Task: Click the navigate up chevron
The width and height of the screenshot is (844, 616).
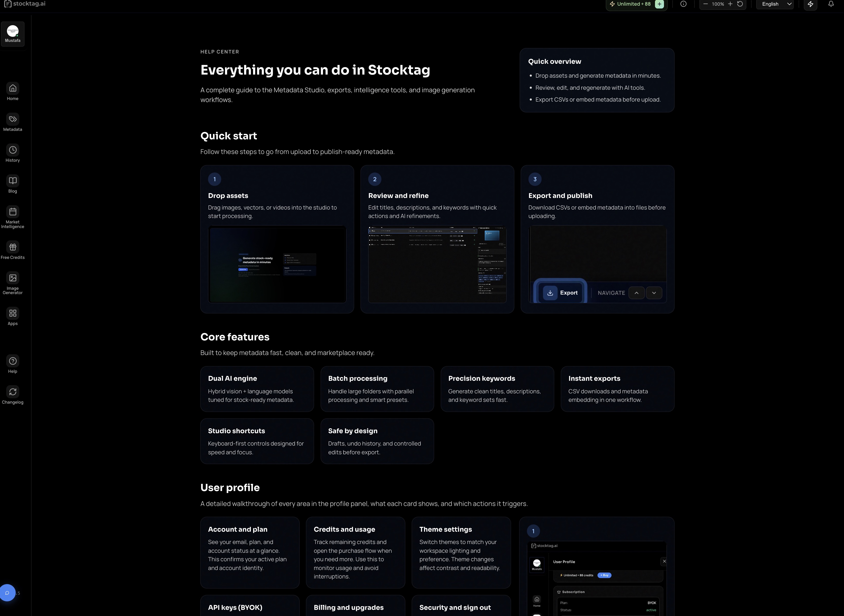Action: pyautogui.click(x=636, y=293)
